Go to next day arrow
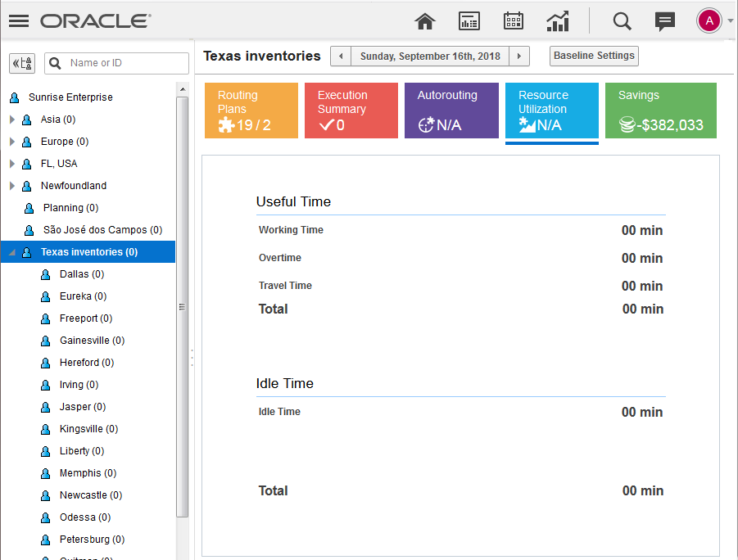 519,56
